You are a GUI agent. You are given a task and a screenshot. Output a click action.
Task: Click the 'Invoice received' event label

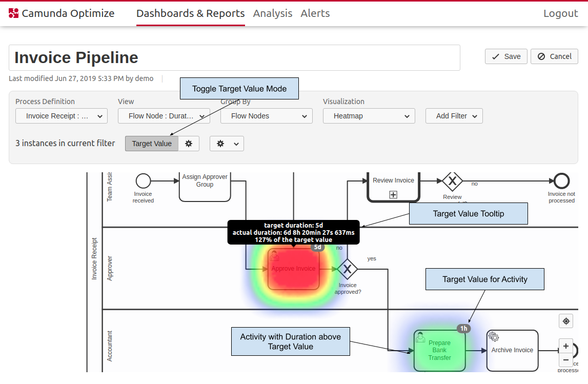[x=143, y=197]
